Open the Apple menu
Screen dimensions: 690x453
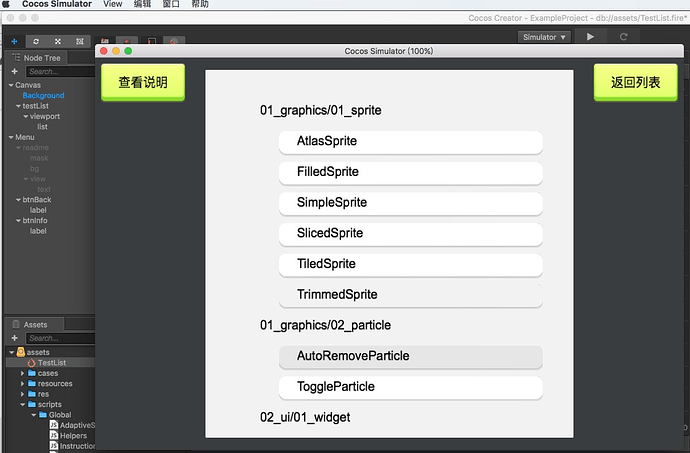tap(6, 4)
